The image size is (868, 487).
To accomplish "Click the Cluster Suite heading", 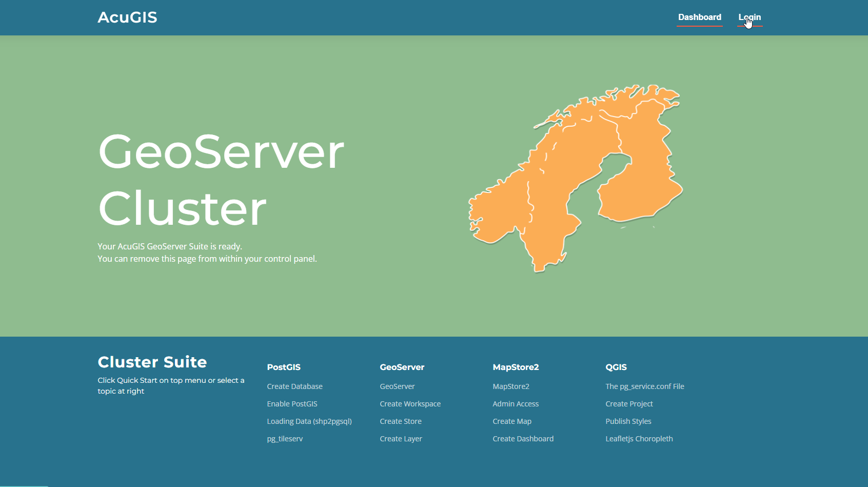I will pyautogui.click(x=152, y=362).
